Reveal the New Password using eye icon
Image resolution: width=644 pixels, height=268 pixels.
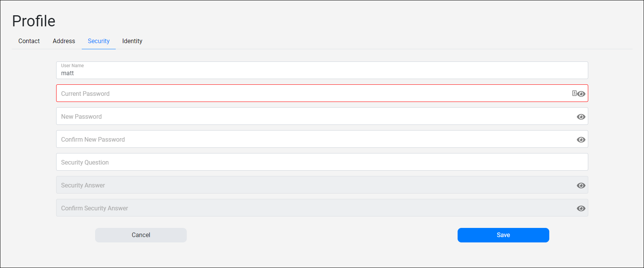coord(581,117)
